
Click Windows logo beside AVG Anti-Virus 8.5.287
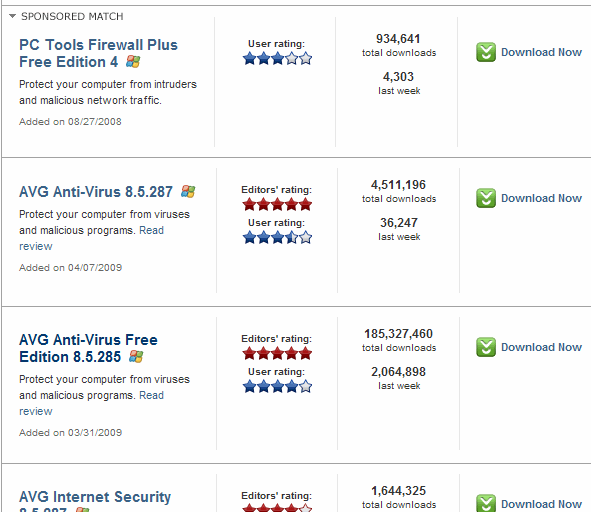coord(188,192)
